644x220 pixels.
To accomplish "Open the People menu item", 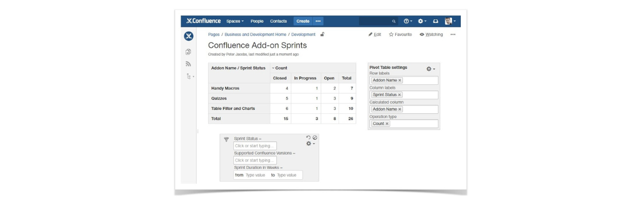I will click(257, 21).
